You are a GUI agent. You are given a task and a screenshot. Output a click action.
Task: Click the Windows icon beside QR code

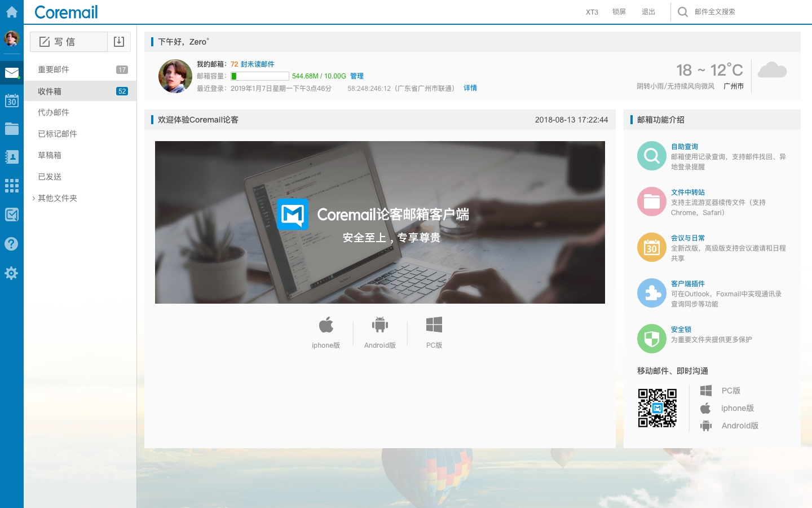(x=706, y=391)
